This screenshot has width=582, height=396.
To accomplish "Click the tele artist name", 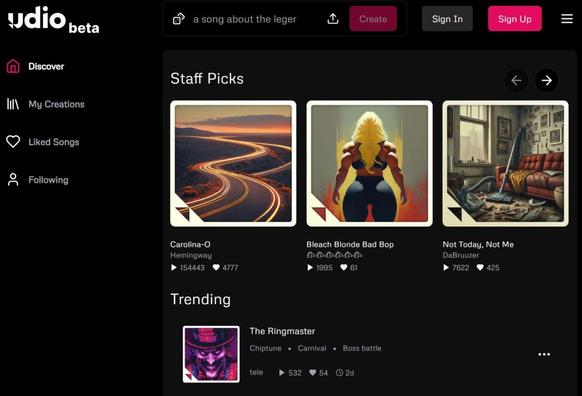I will click(x=256, y=372).
